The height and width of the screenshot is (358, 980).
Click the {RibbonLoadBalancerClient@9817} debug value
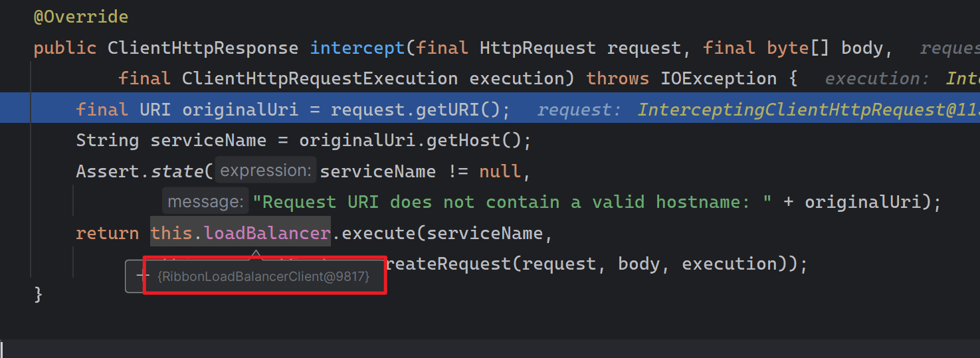point(264,276)
